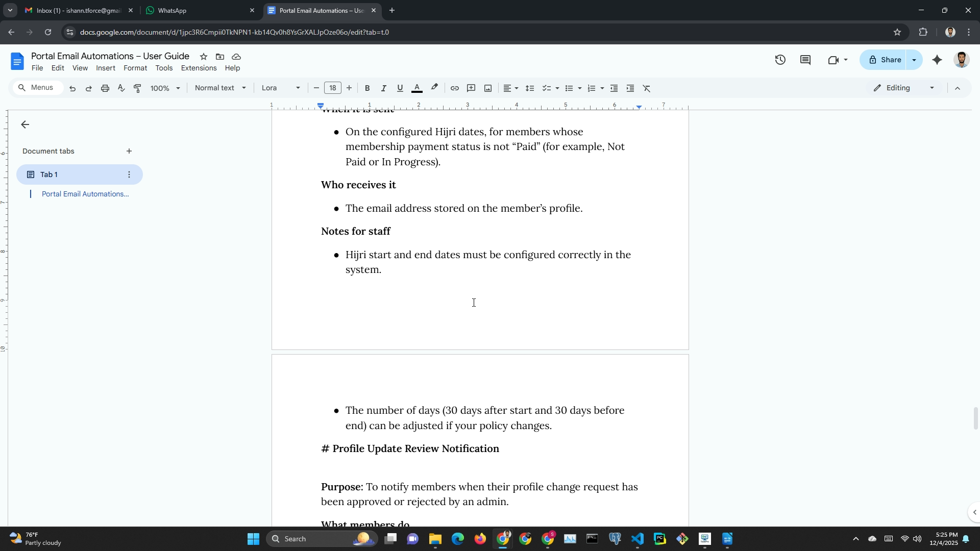
Task: Click the Add comment toolbar icon
Action: (x=471, y=88)
